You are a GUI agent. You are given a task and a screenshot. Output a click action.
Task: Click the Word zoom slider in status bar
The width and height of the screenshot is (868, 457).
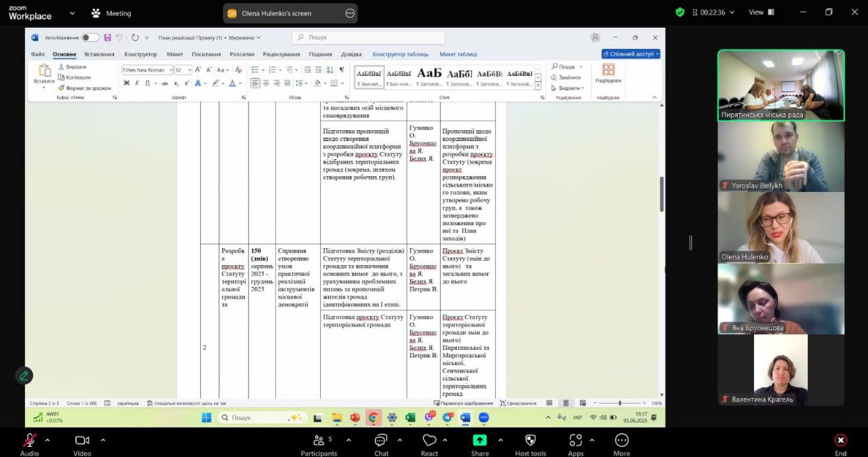pos(619,403)
